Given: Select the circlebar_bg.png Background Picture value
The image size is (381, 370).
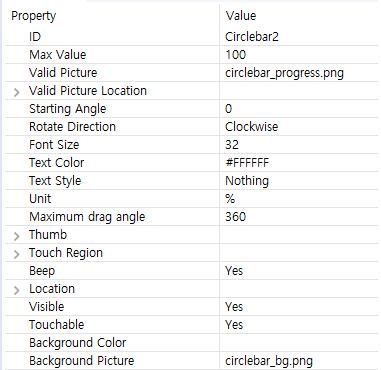Looking at the screenshot, I should click(299, 361).
